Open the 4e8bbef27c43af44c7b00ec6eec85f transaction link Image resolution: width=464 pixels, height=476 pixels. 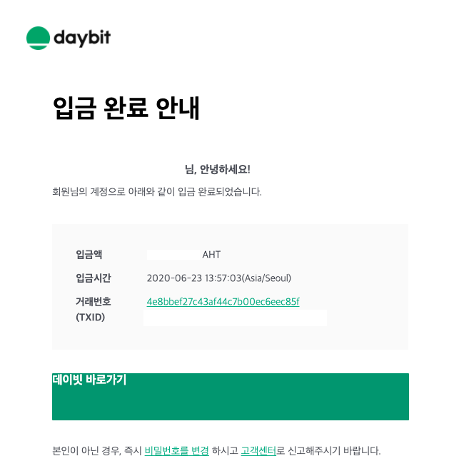tap(223, 301)
